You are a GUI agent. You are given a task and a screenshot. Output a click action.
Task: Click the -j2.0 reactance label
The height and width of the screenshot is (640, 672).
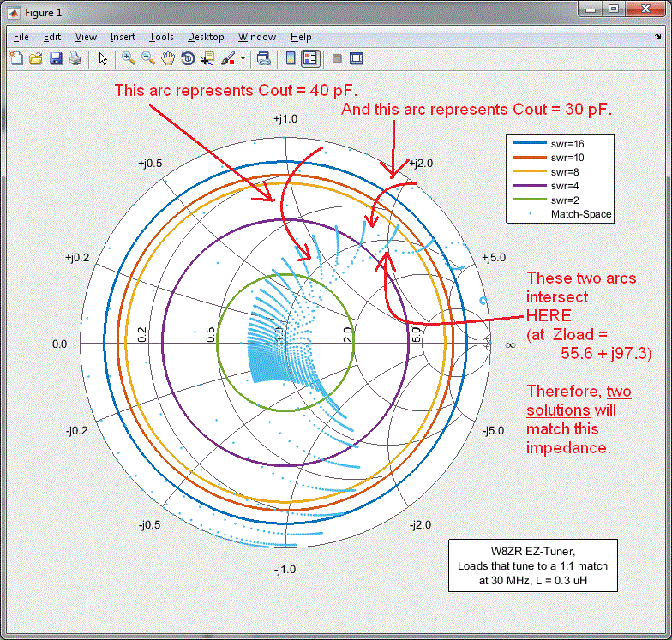click(x=420, y=524)
